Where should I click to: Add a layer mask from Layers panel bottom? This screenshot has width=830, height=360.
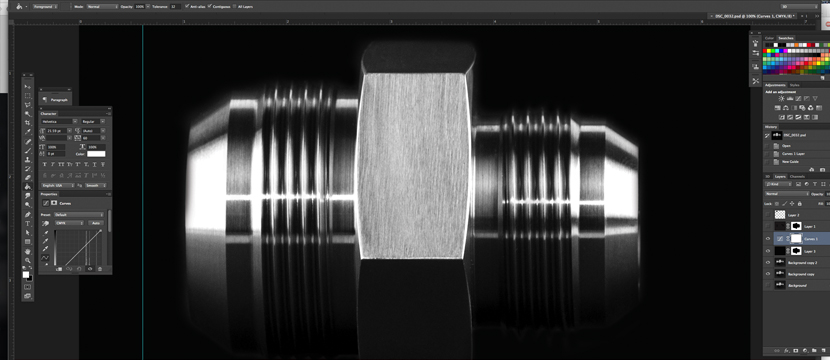[796, 350]
